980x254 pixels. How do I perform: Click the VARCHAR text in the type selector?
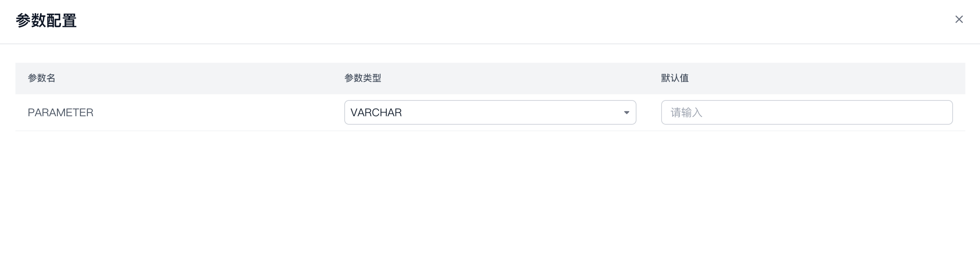pyautogui.click(x=376, y=112)
